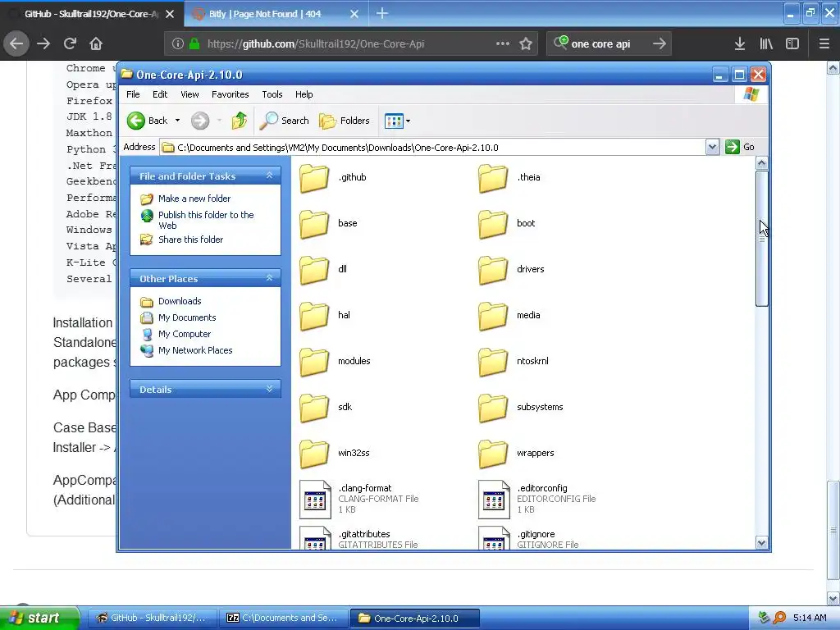Select the media folder icon
Viewport: 840px width, 630px height.
(x=493, y=316)
